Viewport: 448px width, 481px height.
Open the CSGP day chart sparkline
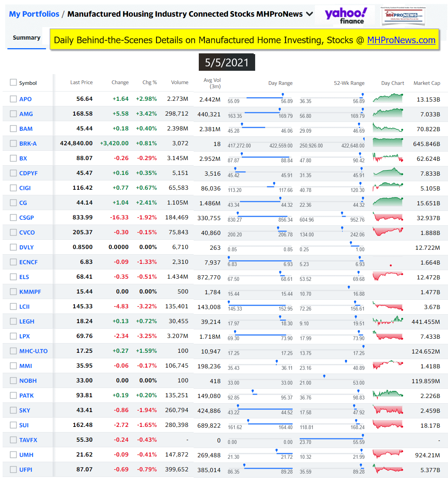pyautogui.click(x=388, y=217)
